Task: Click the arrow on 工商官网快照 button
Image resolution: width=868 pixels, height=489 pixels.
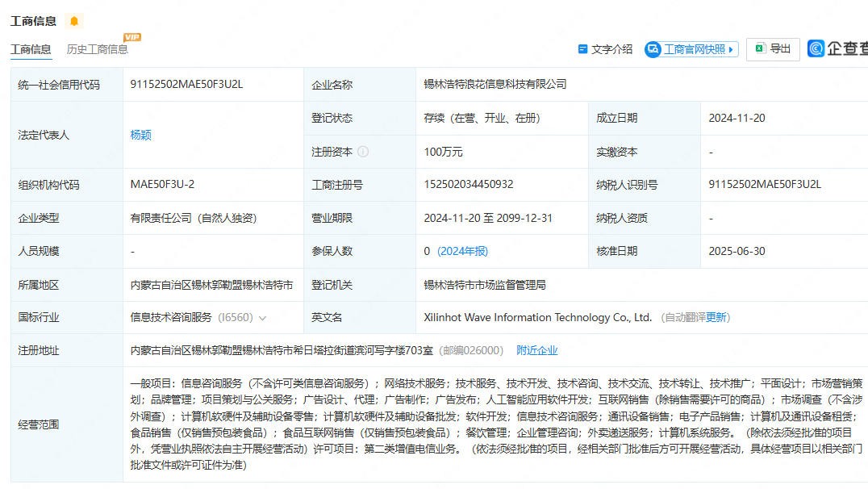Action: point(731,49)
